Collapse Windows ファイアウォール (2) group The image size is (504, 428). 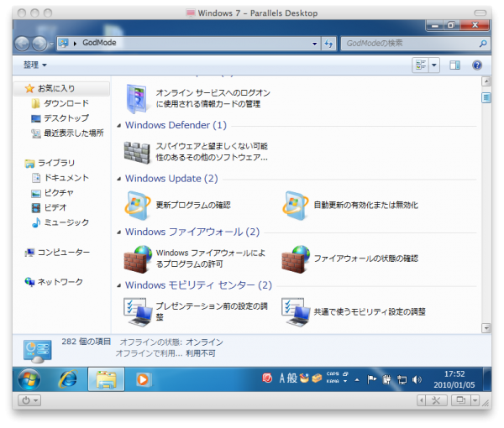click(119, 232)
